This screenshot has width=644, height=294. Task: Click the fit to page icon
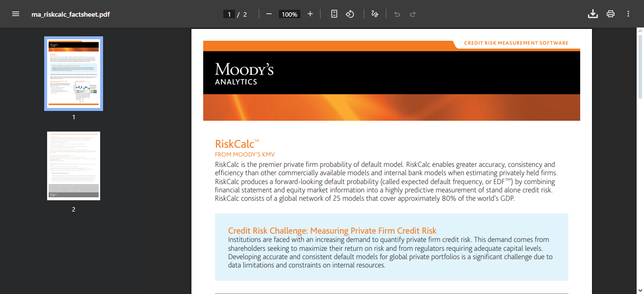click(x=334, y=14)
